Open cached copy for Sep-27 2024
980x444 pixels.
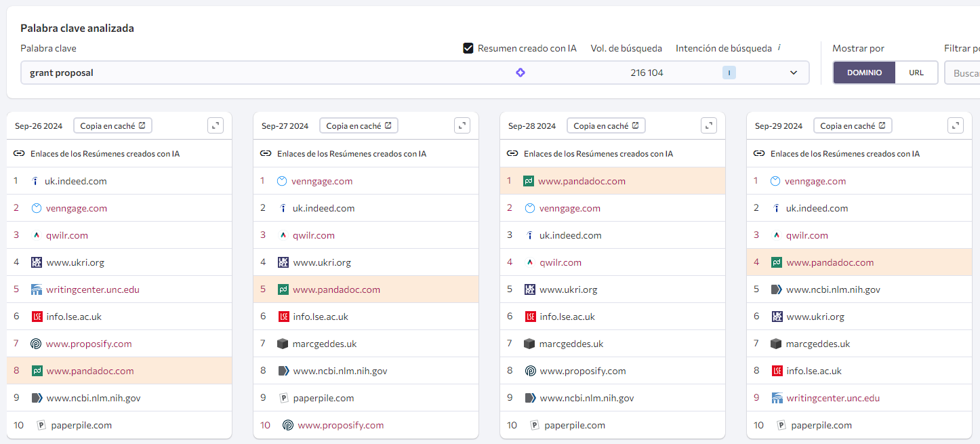pyautogui.click(x=359, y=125)
